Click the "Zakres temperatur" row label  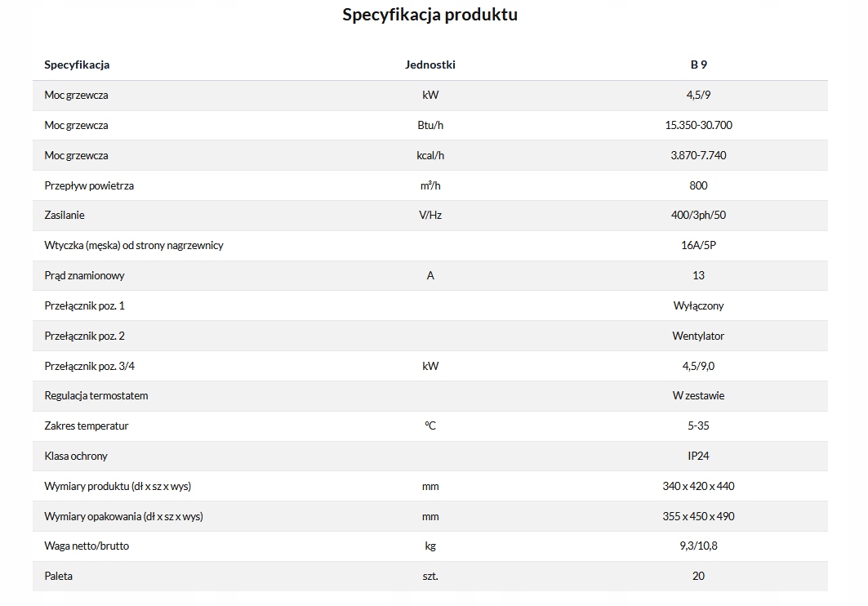(x=87, y=426)
